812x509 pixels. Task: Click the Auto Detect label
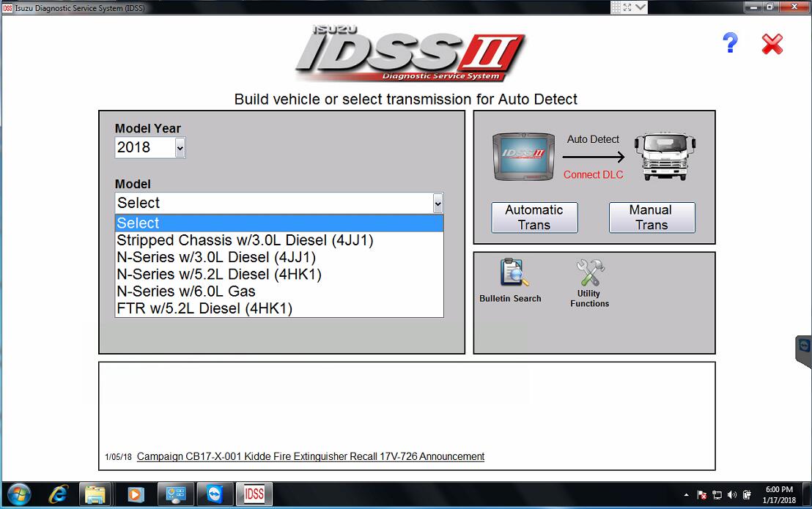[x=593, y=139]
